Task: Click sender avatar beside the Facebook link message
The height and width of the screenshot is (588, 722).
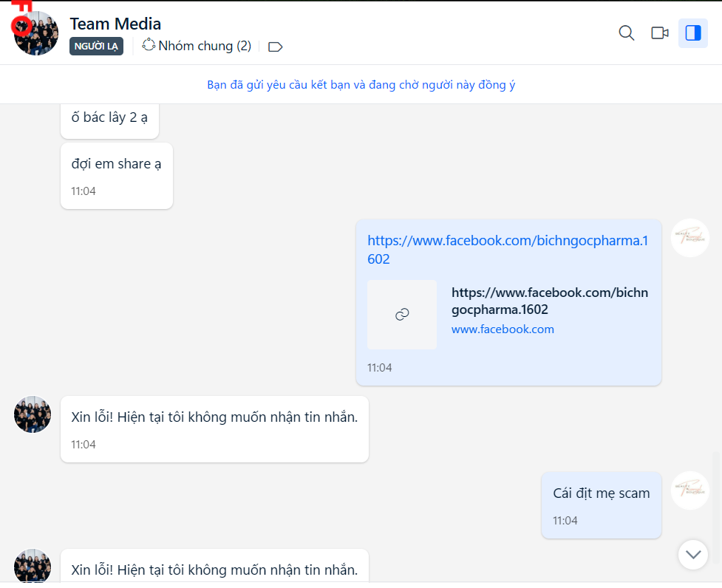Action: [689, 239]
